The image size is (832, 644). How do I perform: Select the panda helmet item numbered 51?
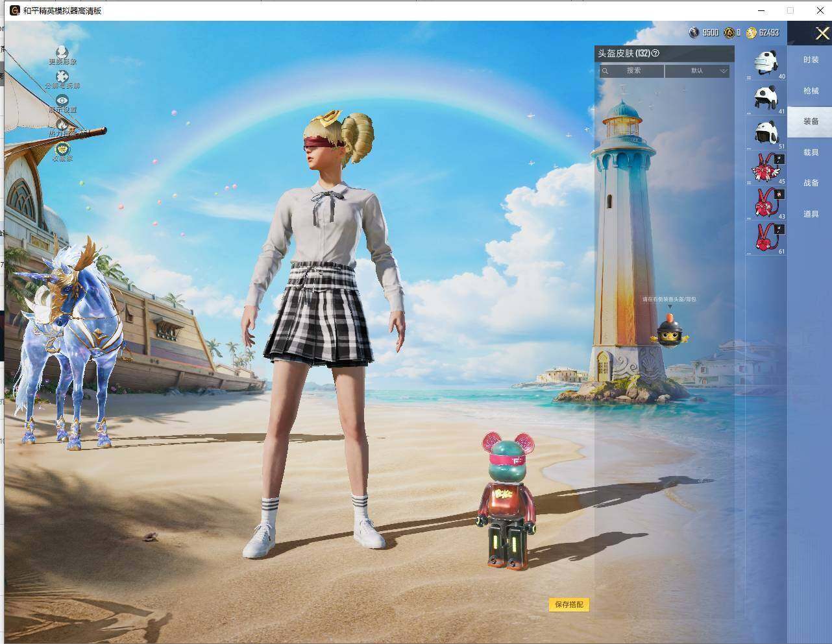[767, 134]
